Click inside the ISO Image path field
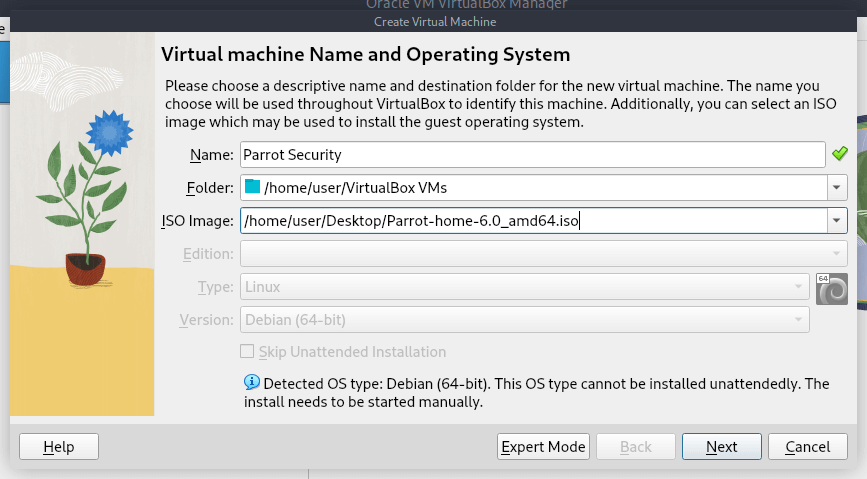Screen dimensions: 867x479 pyautogui.click(x=530, y=221)
